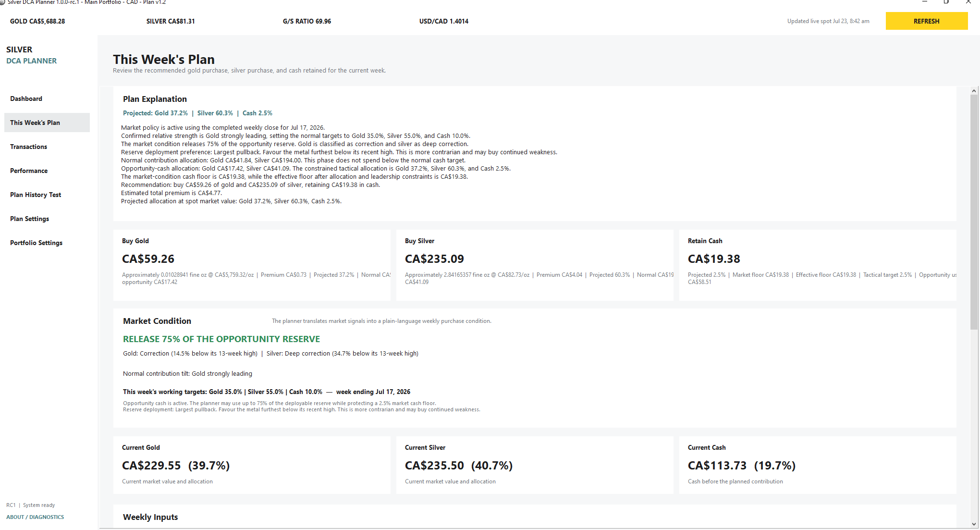Image resolution: width=980 pixels, height=530 pixels.
Task: Click the Plan Explanation heading
Action: [x=155, y=99]
